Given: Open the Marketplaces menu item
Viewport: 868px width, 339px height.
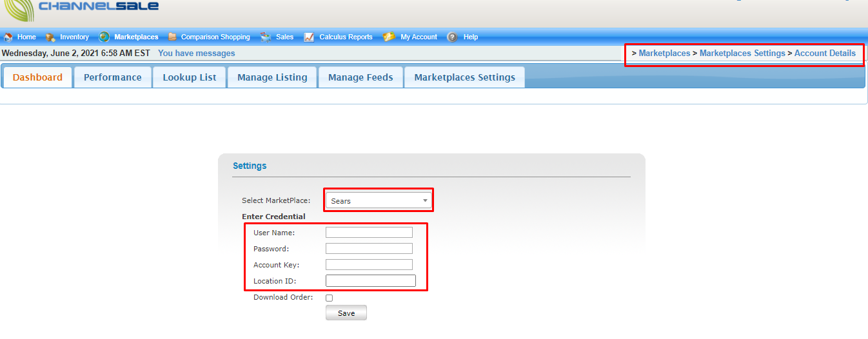Looking at the screenshot, I should (136, 37).
